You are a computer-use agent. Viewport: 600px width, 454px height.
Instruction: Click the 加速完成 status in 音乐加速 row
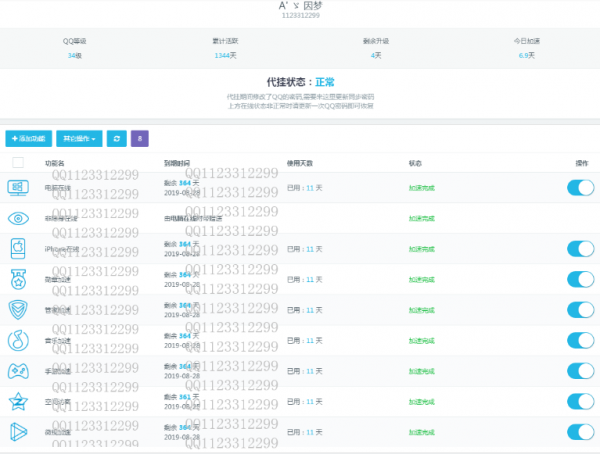pos(422,341)
